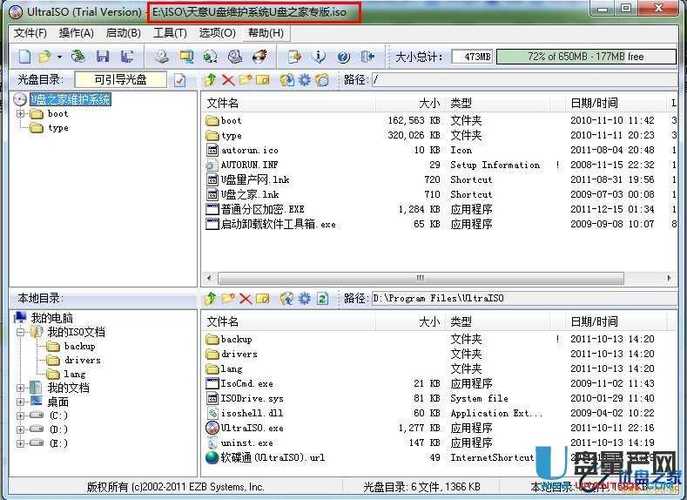This screenshot has width=687, height=500.
Task: Click the Burn CD/DVD image icon
Action: tap(260, 57)
